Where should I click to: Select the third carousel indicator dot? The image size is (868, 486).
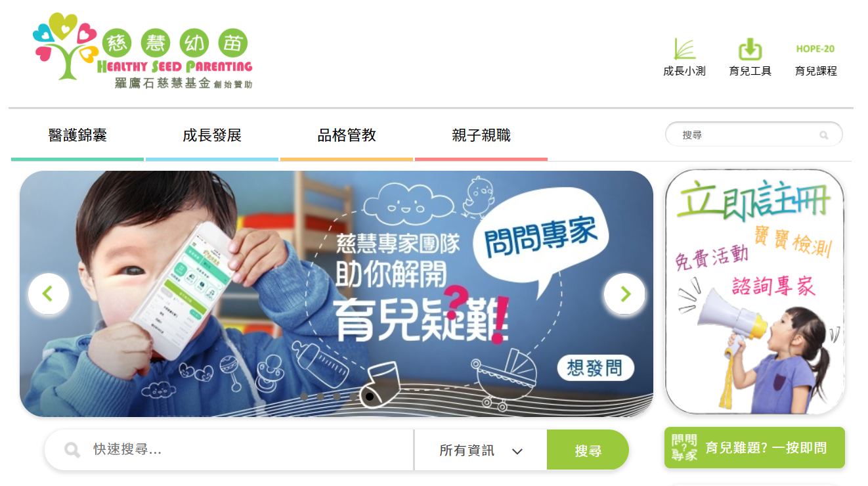(x=337, y=397)
